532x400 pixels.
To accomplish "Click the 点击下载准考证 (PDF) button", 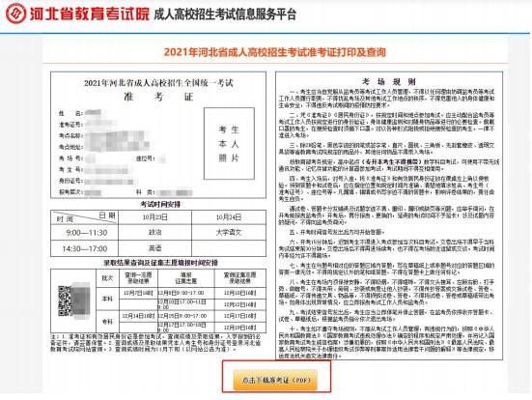I will pyautogui.click(x=275, y=380).
